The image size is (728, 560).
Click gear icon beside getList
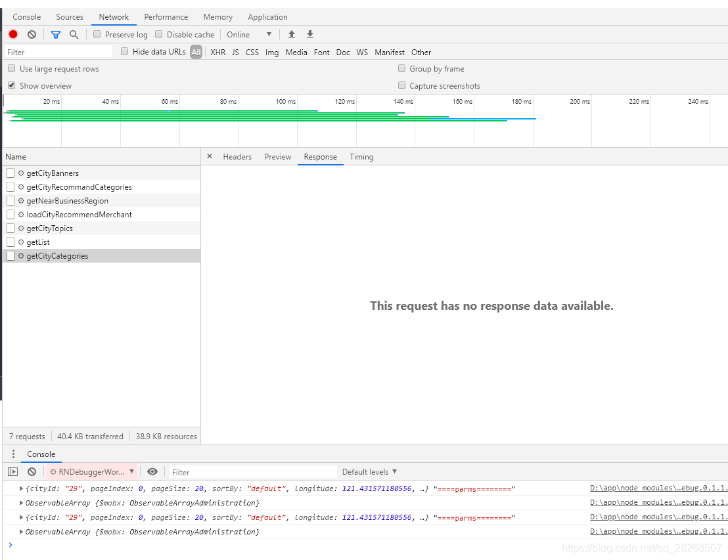click(x=21, y=242)
